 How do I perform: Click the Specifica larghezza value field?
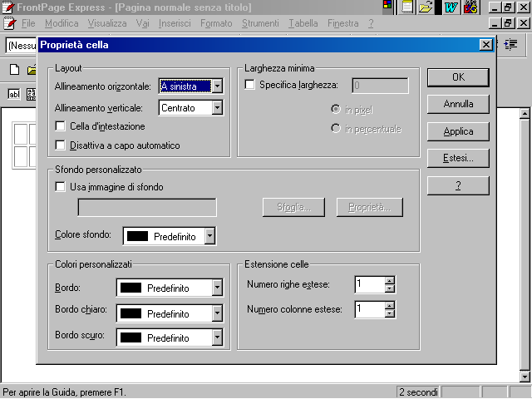[x=380, y=86]
